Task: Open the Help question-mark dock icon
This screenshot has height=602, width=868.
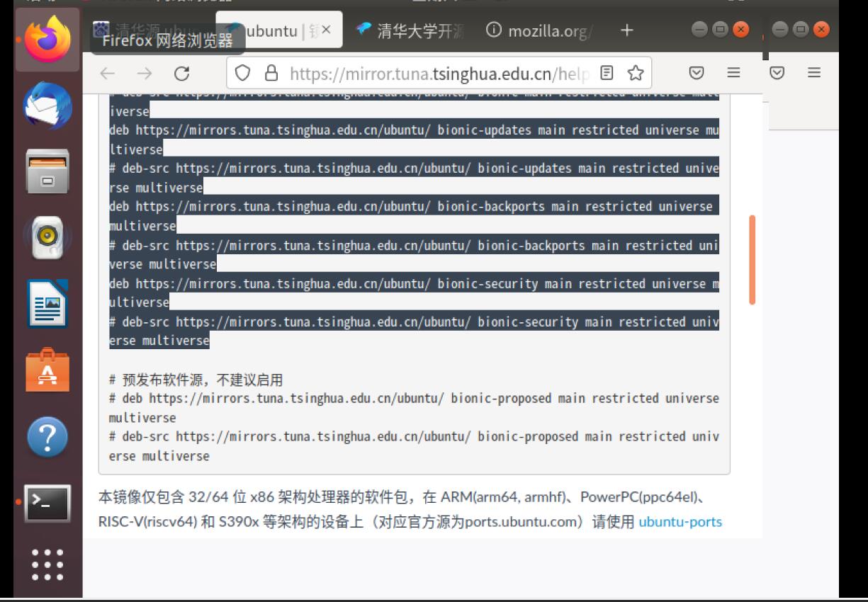Action: click(x=47, y=437)
